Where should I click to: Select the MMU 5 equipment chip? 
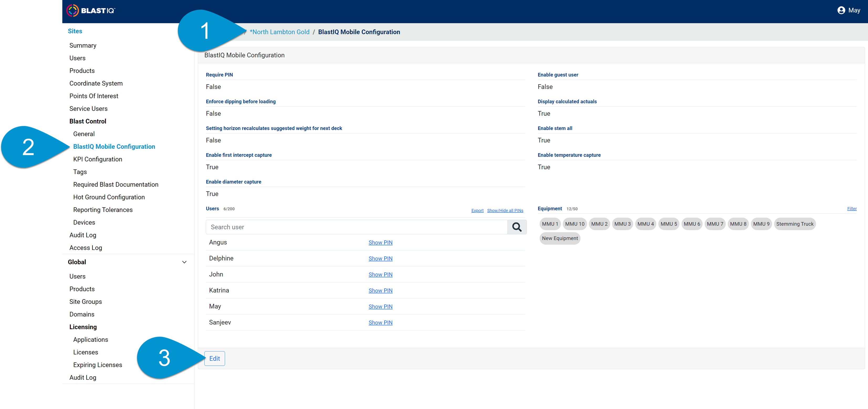669,224
